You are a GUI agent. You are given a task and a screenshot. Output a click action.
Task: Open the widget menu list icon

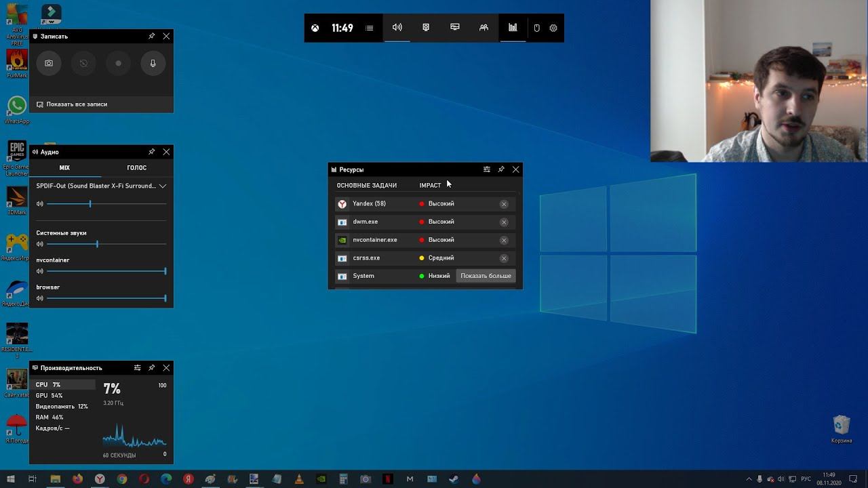click(x=370, y=28)
